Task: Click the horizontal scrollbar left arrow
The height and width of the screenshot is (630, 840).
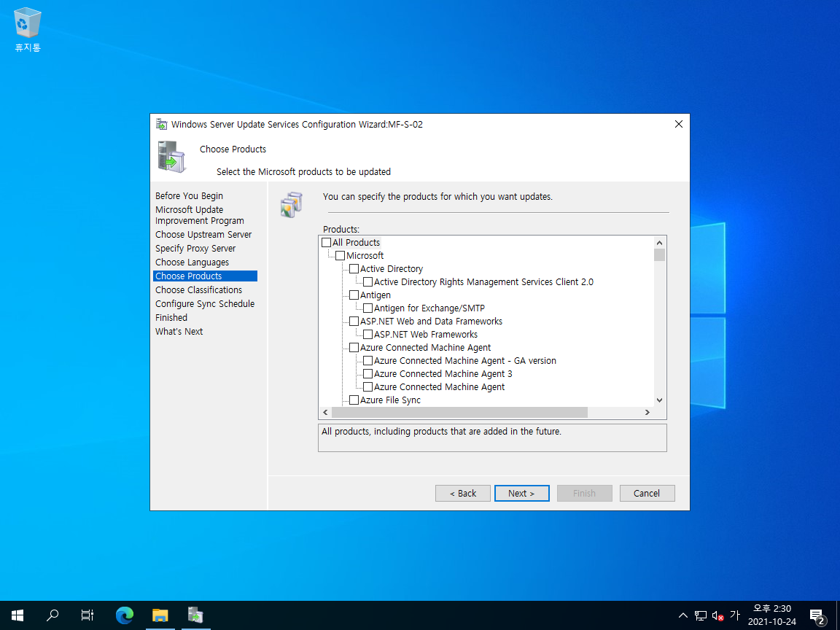Action: pos(325,413)
